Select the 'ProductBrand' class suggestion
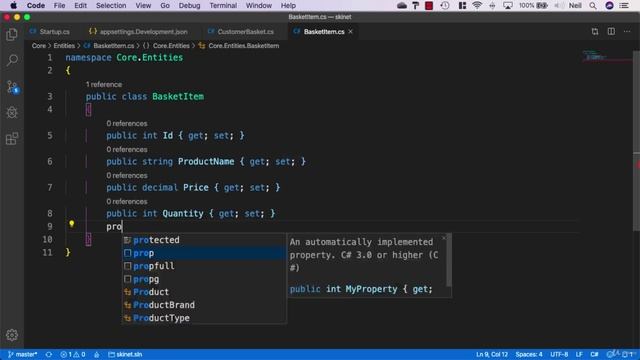The image size is (640, 360). click(204, 305)
